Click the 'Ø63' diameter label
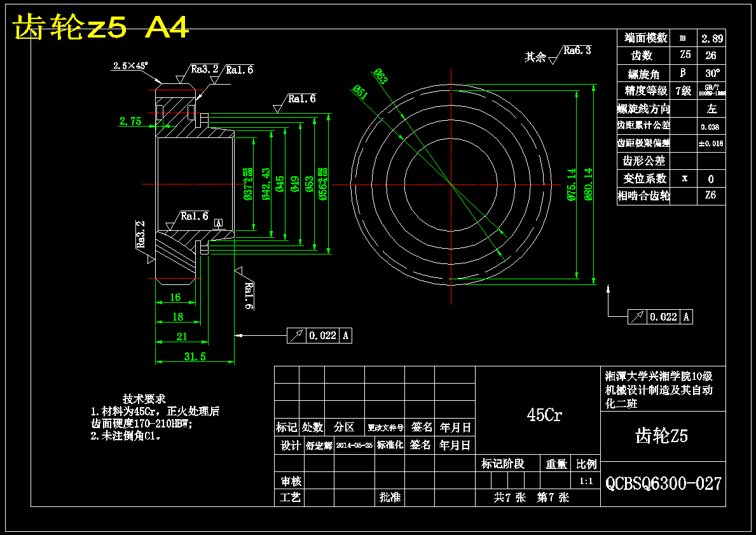This screenshot has height=535, width=756. point(380,77)
